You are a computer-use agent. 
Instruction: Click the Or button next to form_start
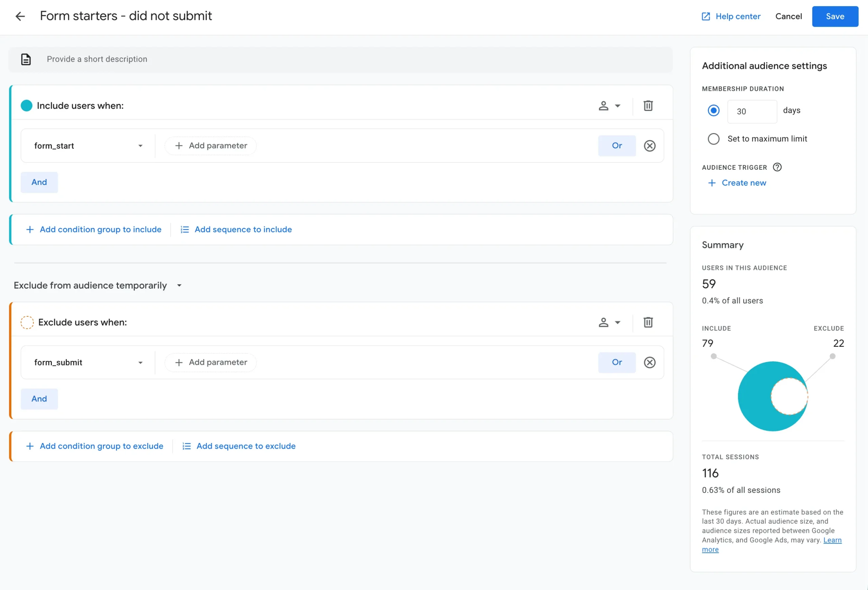617,146
